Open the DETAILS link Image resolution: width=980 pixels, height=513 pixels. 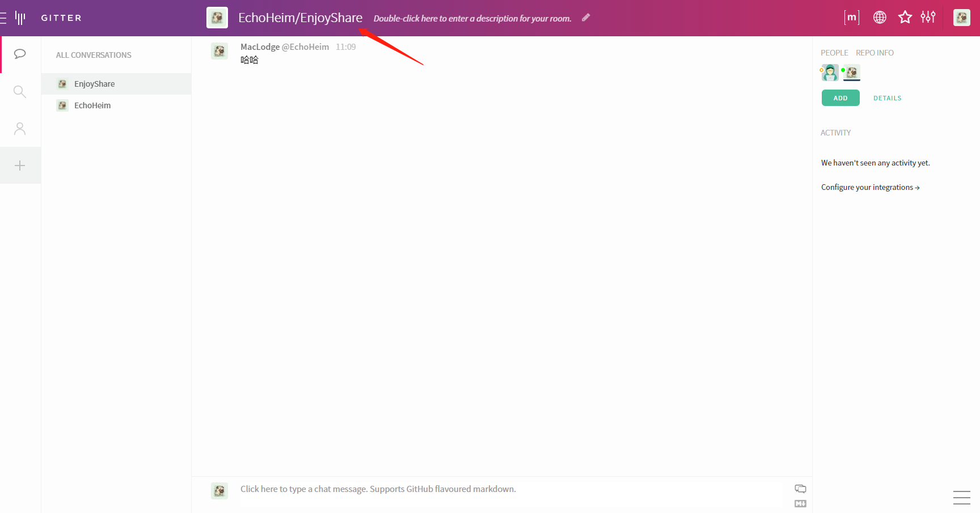click(888, 98)
